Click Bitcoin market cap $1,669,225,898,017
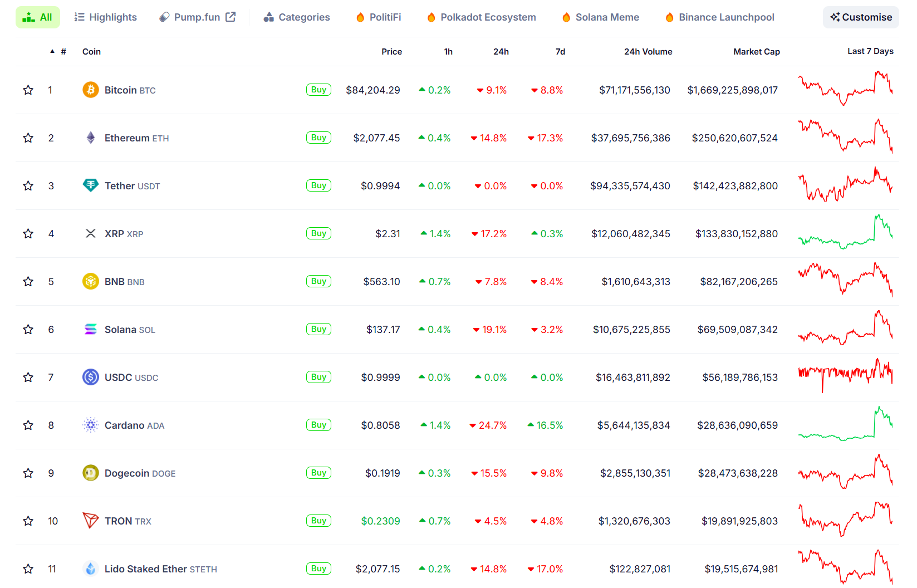The height and width of the screenshot is (588, 917). pyautogui.click(x=733, y=90)
